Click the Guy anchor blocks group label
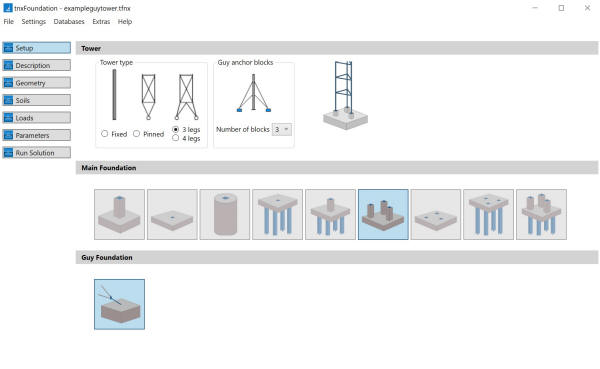The image size is (600, 369). point(245,62)
